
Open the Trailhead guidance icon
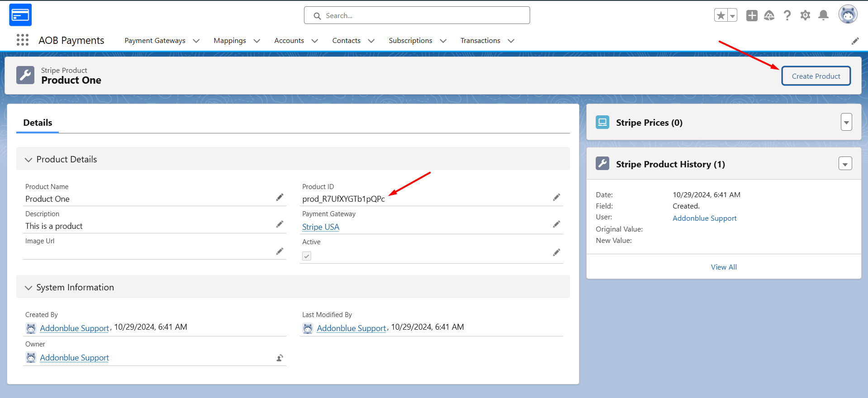[x=769, y=15]
